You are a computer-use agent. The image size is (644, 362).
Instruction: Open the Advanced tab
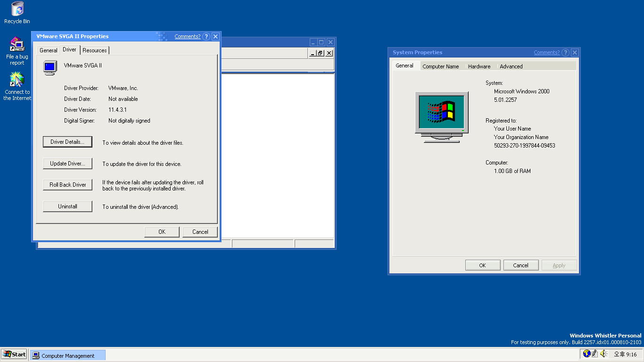[511, 66]
